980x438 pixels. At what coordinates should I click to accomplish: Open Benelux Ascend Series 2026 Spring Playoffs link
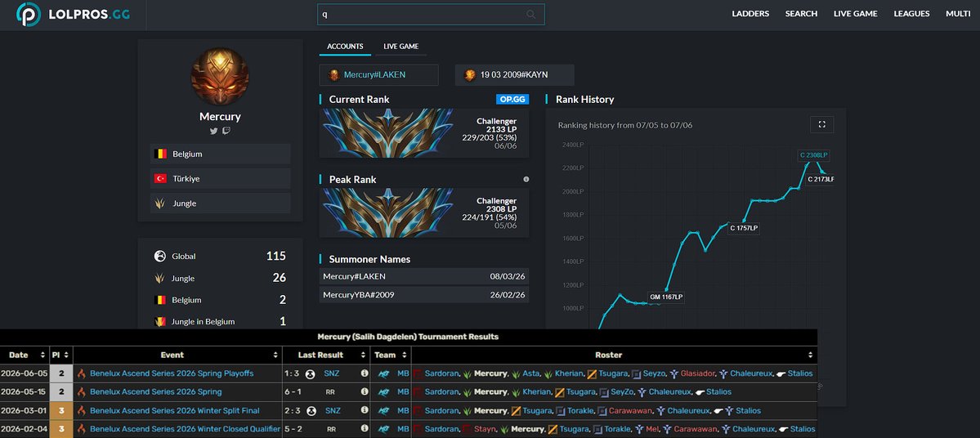172,373
